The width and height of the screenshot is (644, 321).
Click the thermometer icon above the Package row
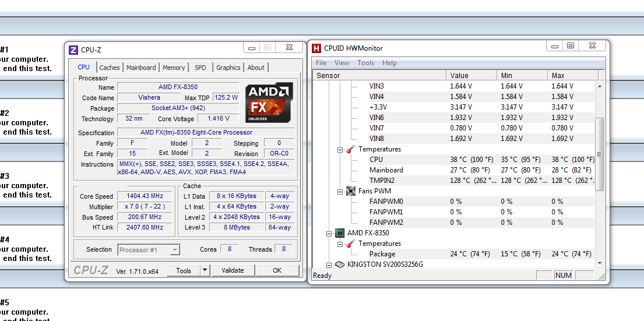coord(350,244)
